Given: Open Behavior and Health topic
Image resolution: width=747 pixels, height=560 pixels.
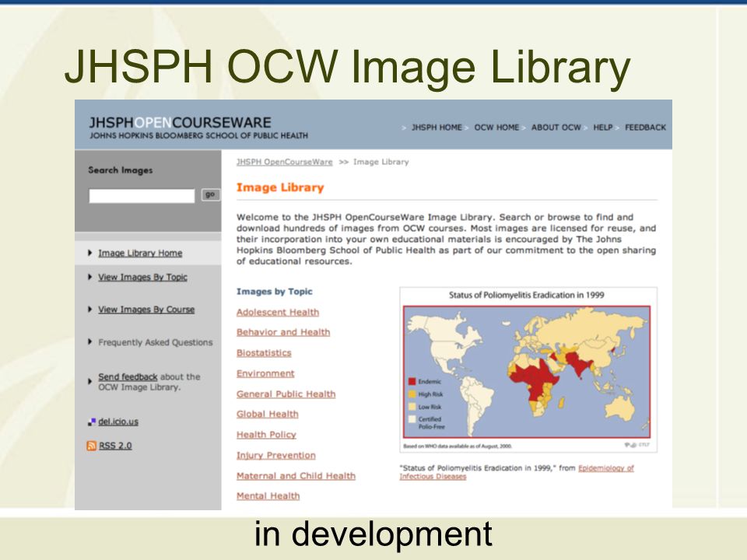Looking at the screenshot, I should [x=283, y=332].
